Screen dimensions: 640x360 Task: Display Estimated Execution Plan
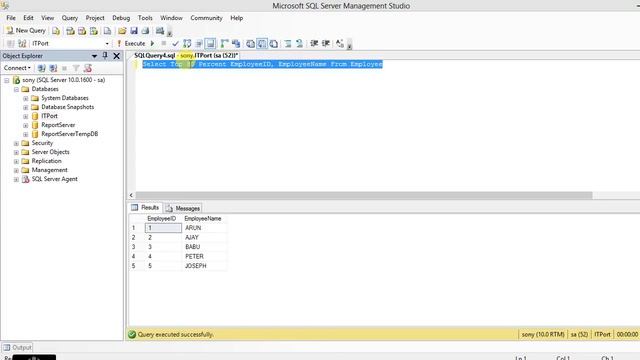pyautogui.click(x=187, y=43)
